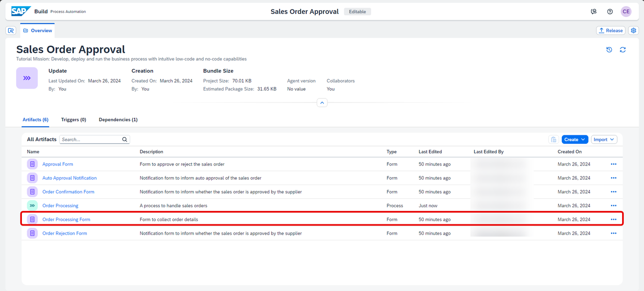Open the Help question mark icon
The image size is (644, 291).
(x=610, y=12)
